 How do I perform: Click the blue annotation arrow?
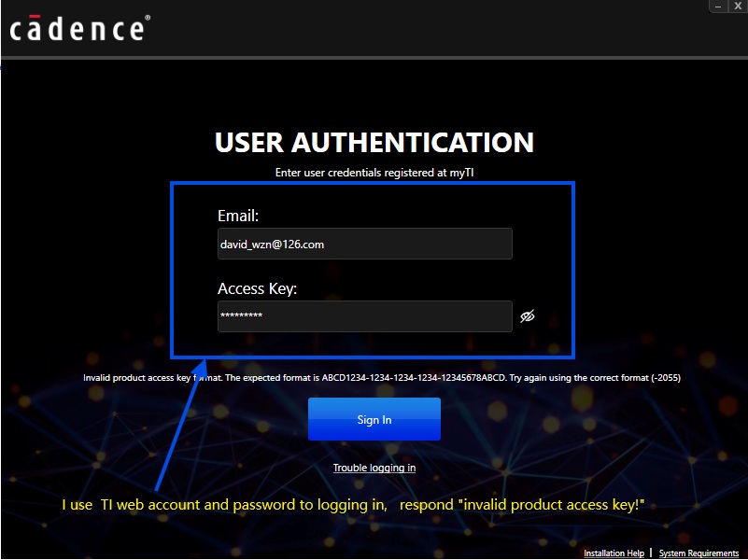pos(177,429)
